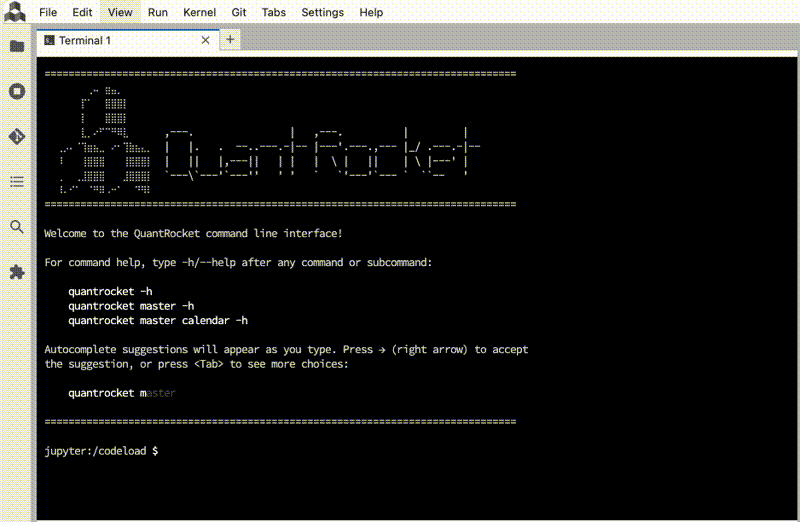Screen dimensions: 800x522
Task: Open the Tabs menu
Action: point(274,12)
